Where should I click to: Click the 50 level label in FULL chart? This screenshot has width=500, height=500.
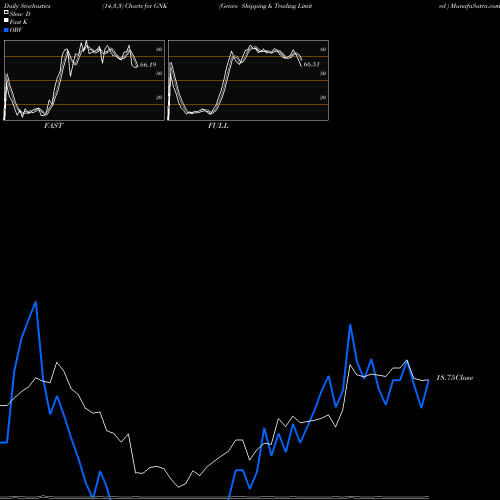[x=323, y=73]
